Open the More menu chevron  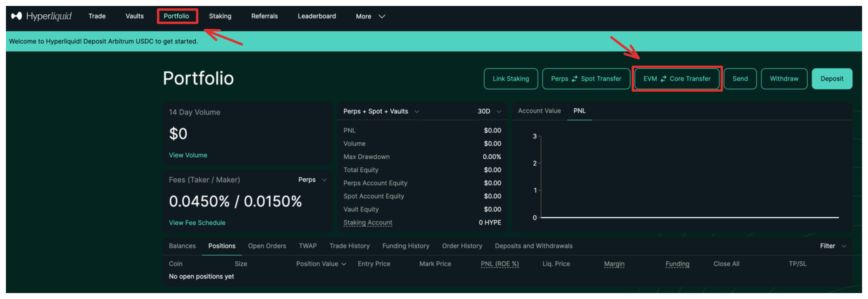(x=381, y=16)
